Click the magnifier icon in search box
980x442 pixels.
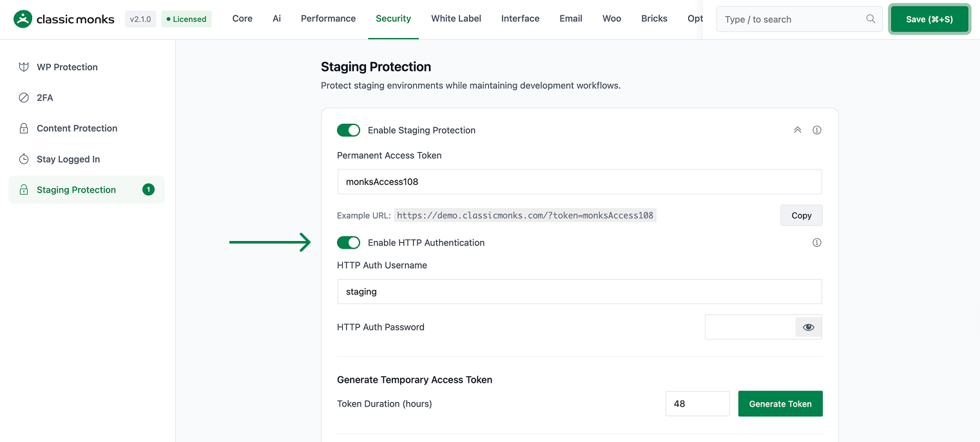point(870,19)
